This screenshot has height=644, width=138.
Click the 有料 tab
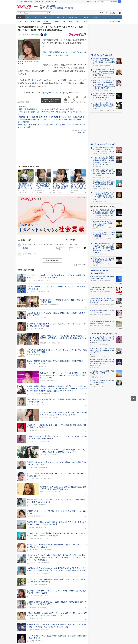click(95, 17)
